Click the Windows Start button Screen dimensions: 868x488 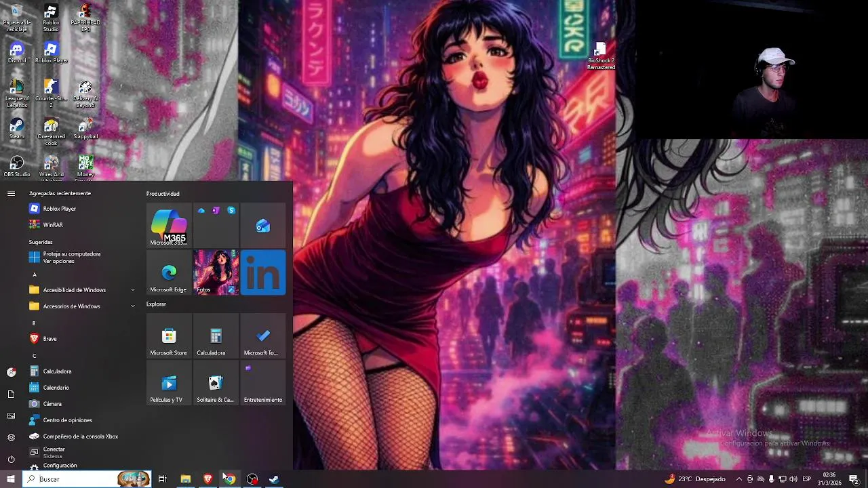(x=11, y=479)
